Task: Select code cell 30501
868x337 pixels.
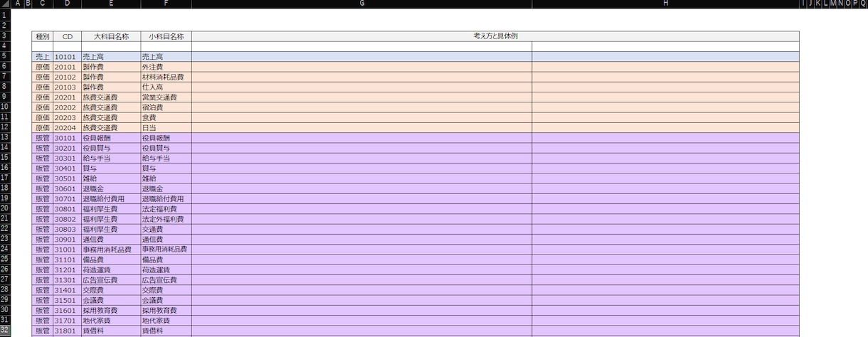Action: click(x=67, y=178)
